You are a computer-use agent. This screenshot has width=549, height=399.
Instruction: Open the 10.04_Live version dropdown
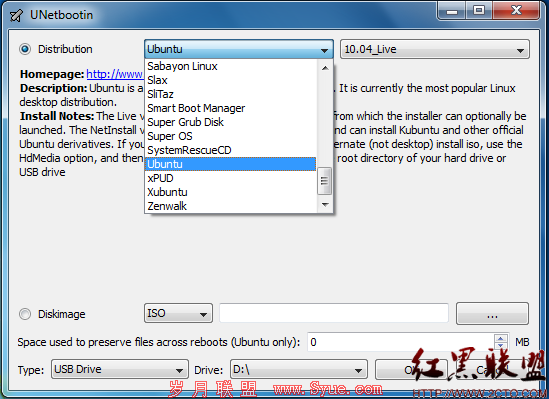(435, 49)
